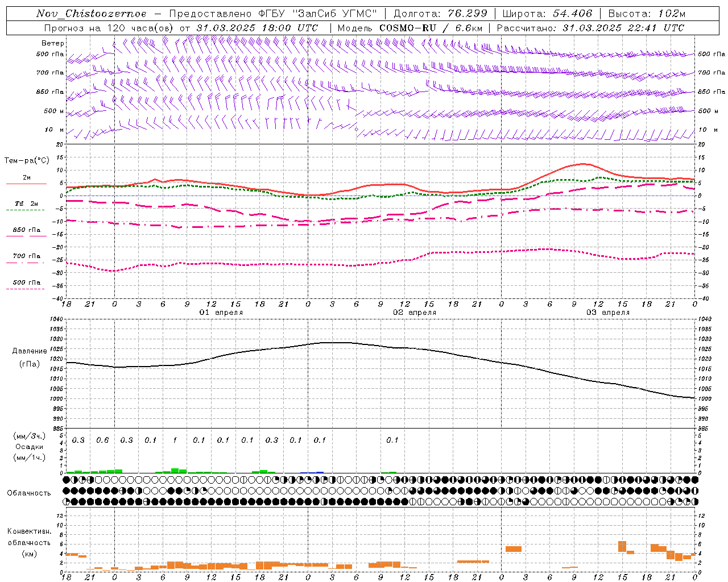728x582 pixels.
Task: Click the date label '02 апреля'
Action: 415,313
